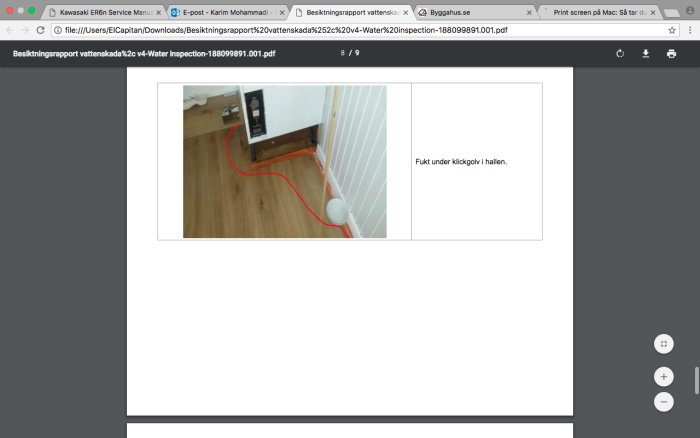Screen dimensions: 700x438
Task: Download the PDF file
Action: coord(646,54)
